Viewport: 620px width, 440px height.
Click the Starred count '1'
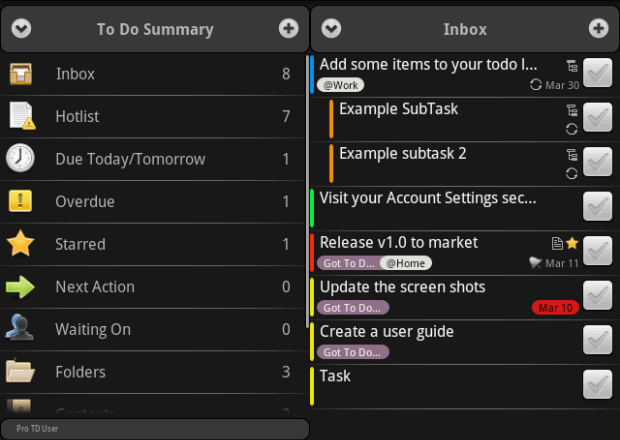286,244
